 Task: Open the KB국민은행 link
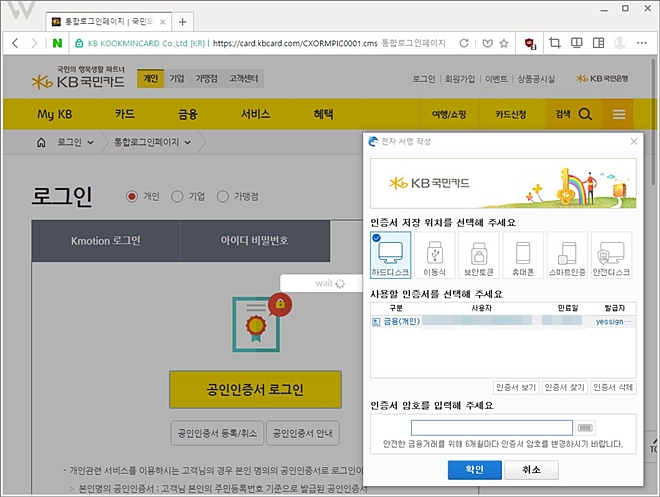602,78
